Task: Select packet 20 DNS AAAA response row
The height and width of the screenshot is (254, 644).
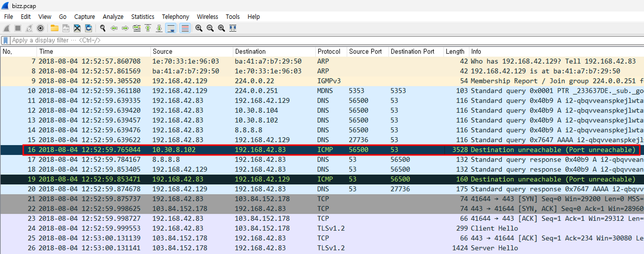Action: (x=322, y=189)
